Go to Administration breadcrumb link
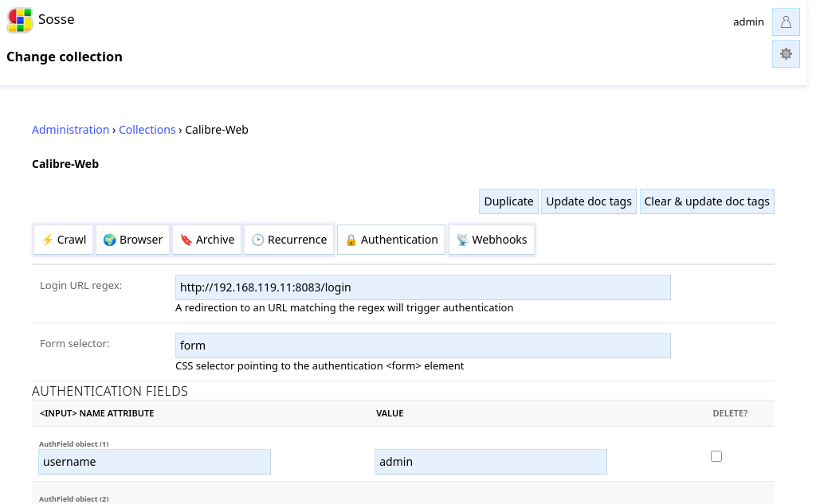 pyautogui.click(x=70, y=130)
